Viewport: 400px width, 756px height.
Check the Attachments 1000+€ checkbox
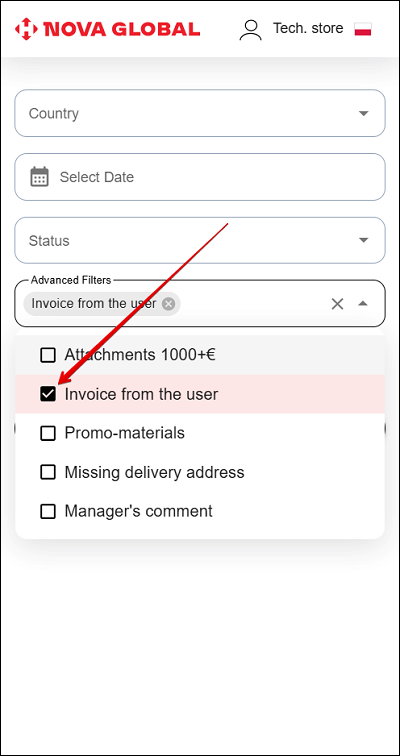tap(48, 355)
